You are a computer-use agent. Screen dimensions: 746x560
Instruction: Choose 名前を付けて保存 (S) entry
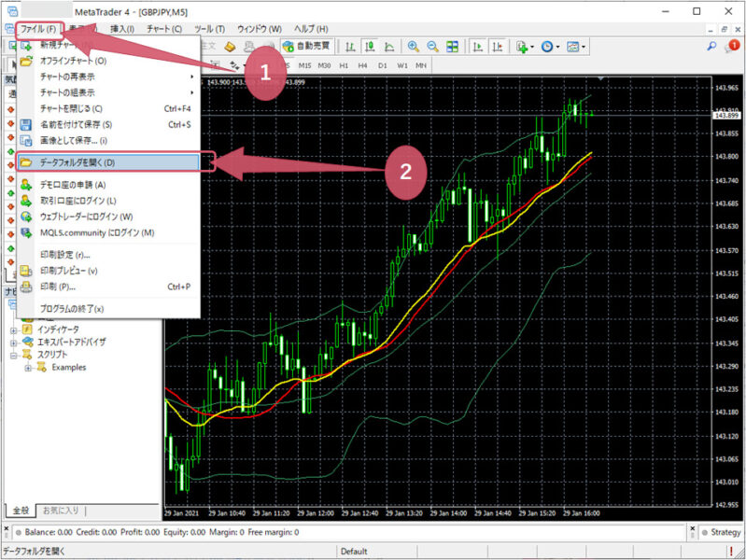coord(108,125)
